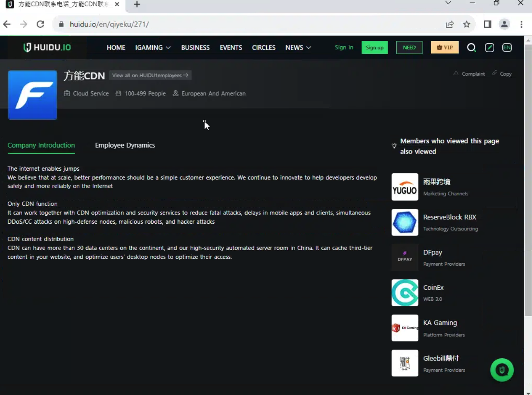Open the CIRCLES nav item
The height and width of the screenshot is (395, 532).
click(264, 47)
